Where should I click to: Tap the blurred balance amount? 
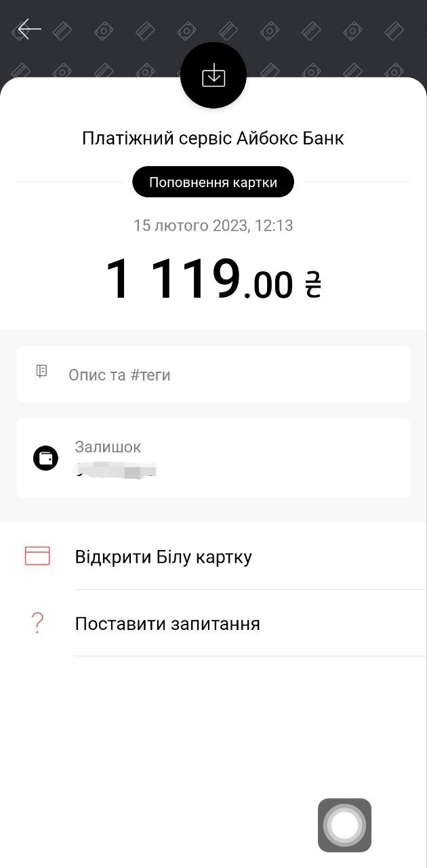pos(117,470)
